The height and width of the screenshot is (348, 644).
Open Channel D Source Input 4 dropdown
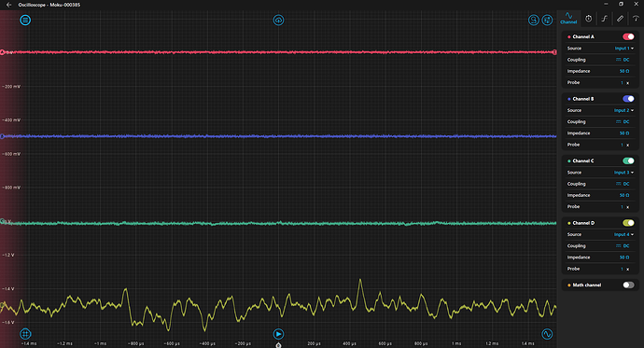(x=623, y=235)
